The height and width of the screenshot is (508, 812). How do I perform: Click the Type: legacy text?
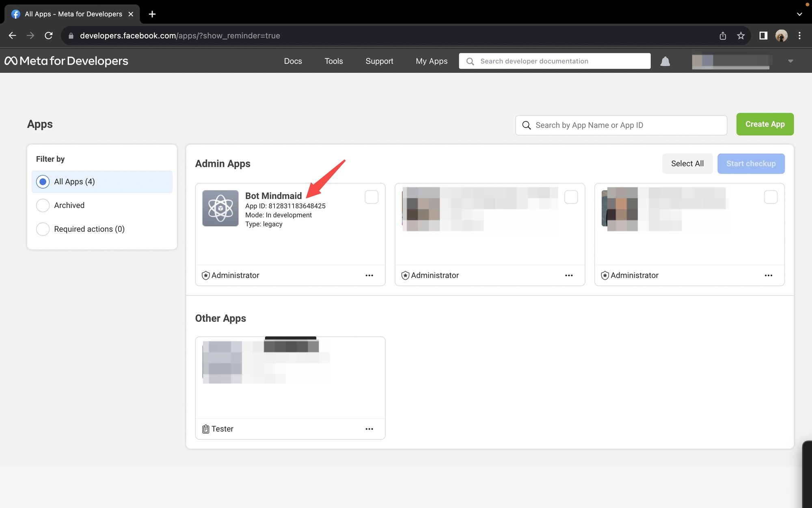264,224
